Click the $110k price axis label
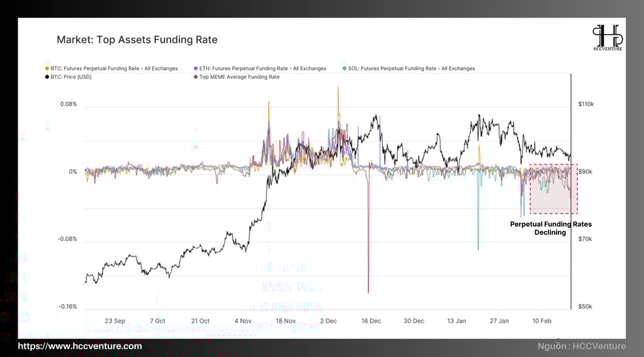This screenshot has width=644, height=357. tap(586, 104)
